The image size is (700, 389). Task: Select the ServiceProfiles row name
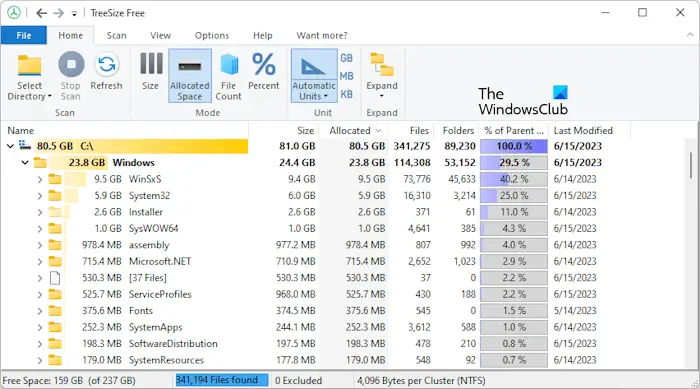click(160, 294)
